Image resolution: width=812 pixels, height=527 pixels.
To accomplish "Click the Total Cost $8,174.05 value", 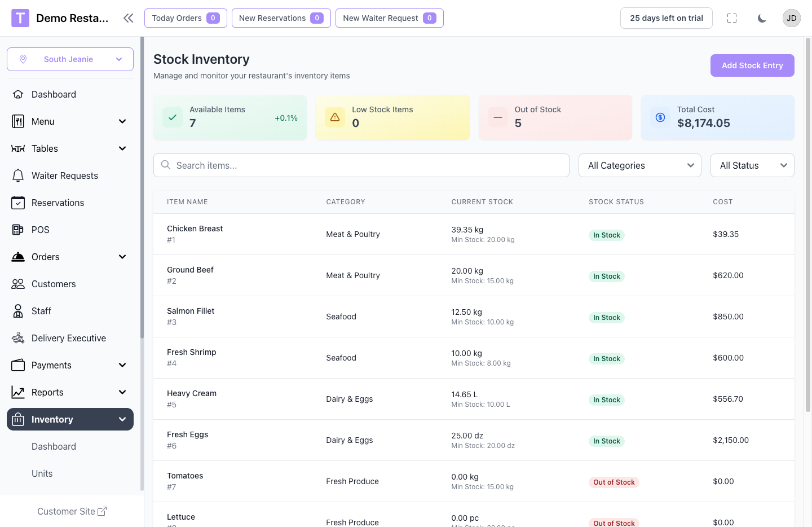I will (x=704, y=123).
